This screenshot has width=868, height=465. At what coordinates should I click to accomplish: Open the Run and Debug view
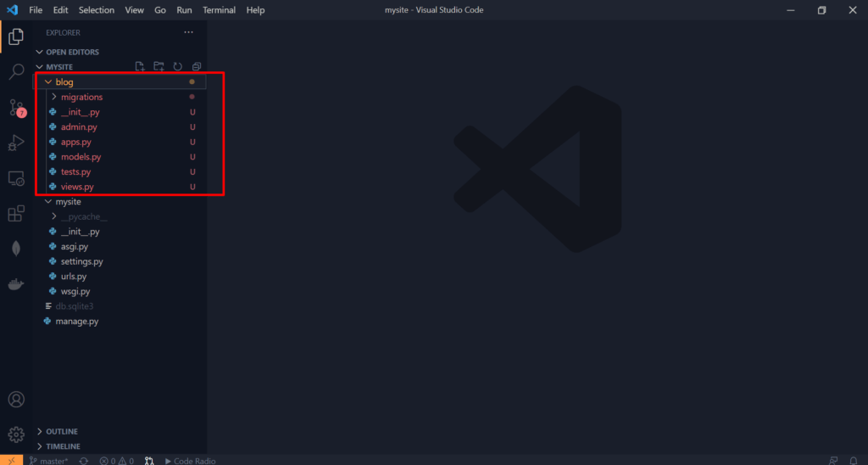pyautogui.click(x=16, y=143)
